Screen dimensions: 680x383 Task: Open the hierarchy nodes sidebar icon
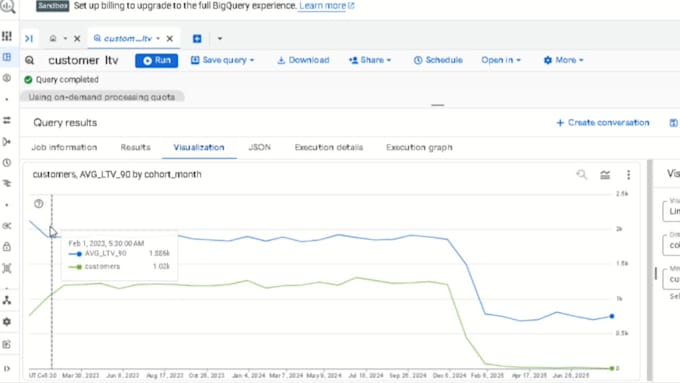(x=7, y=300)
